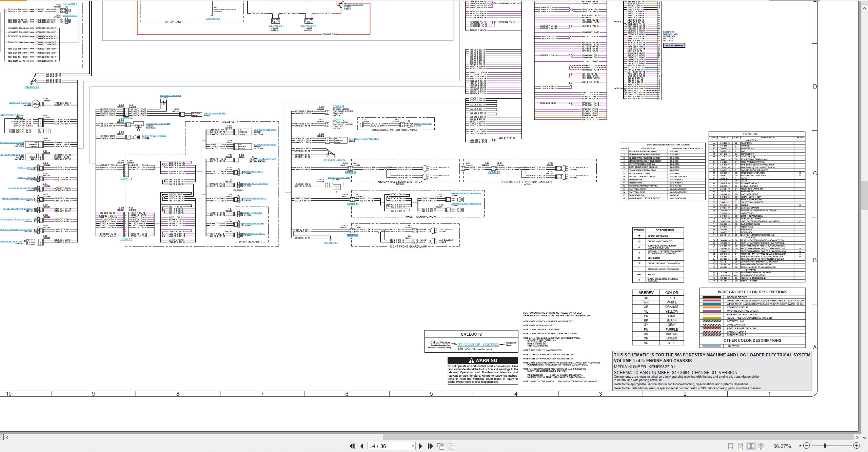Switch to continuous scrolling page layout

pyautogui.click(x=741, y=446)
